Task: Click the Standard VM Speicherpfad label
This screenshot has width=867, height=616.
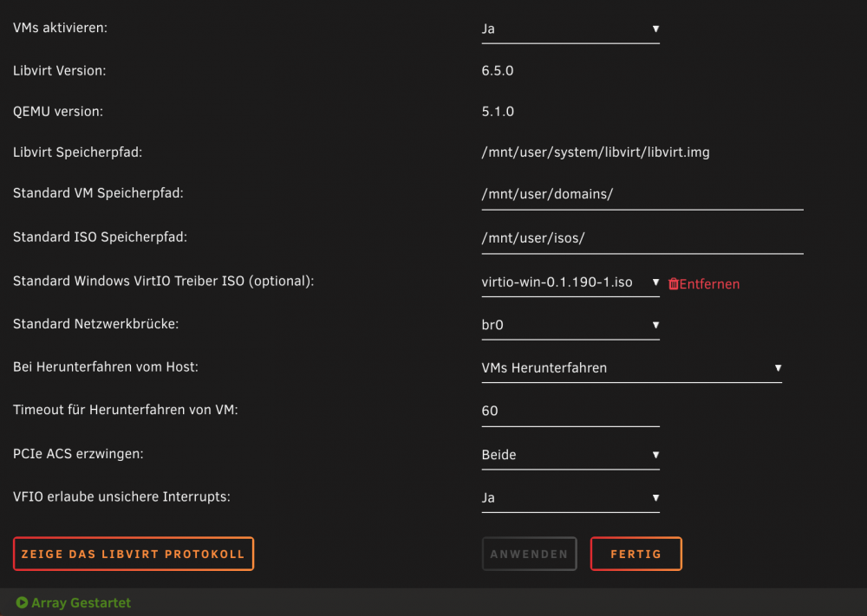Action: [98, 193]
